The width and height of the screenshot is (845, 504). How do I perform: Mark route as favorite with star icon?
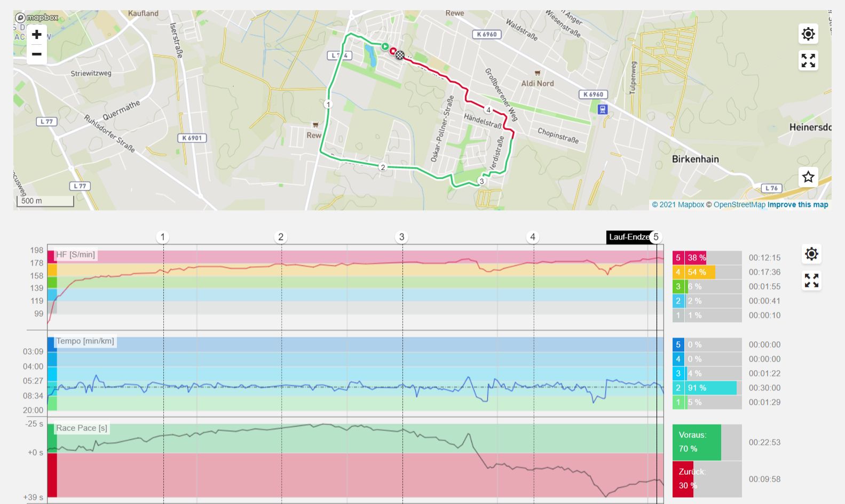[x=808, y=177]
